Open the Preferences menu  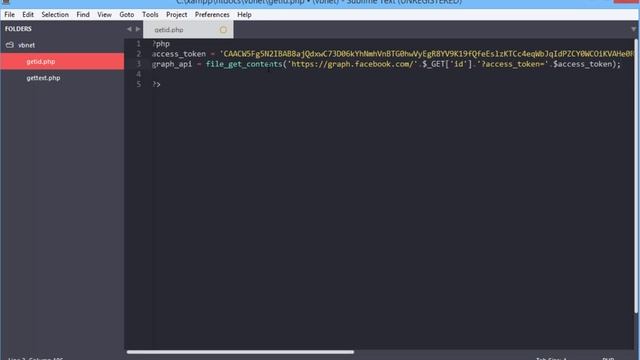[212, 15]
